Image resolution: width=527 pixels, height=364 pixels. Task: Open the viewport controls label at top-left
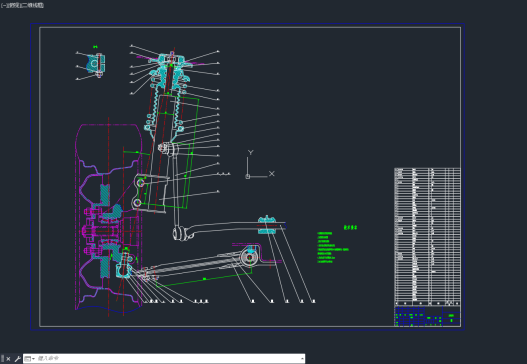[22, 5]
